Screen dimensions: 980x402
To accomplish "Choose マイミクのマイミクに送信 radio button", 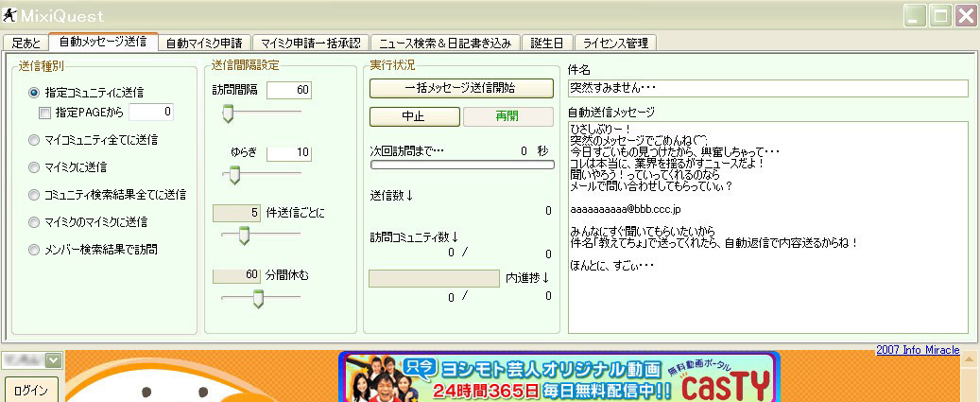I will 88,222.
